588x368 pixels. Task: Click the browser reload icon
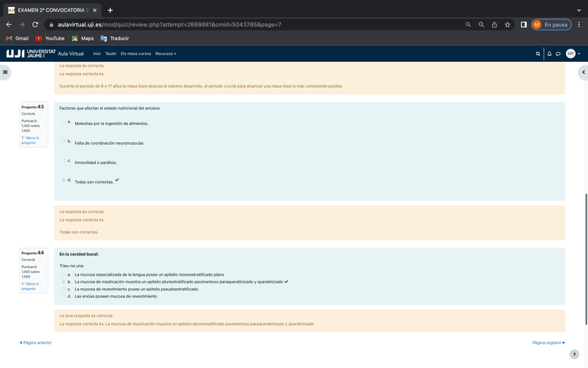[35, 24]
